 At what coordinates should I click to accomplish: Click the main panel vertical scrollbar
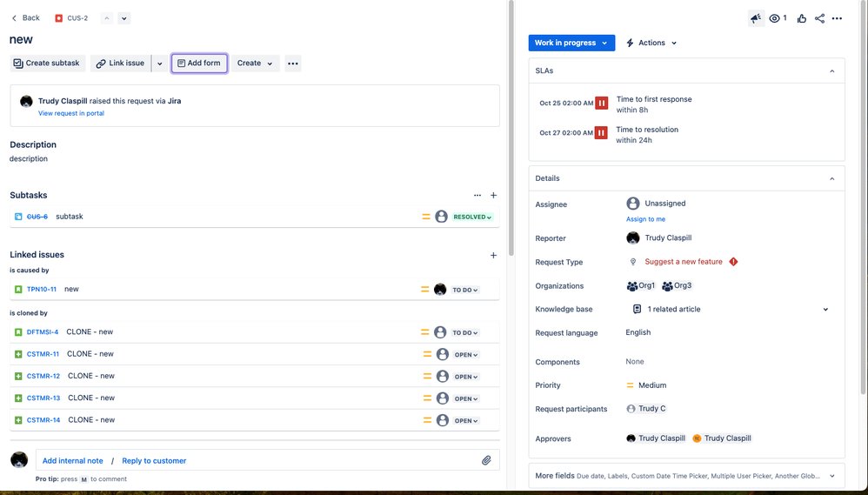(x=511, y=127)
